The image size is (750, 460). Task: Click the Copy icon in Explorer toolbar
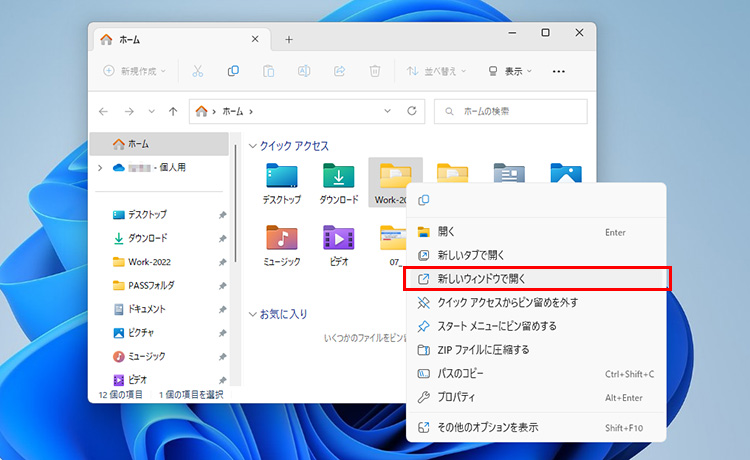(233, 71)
